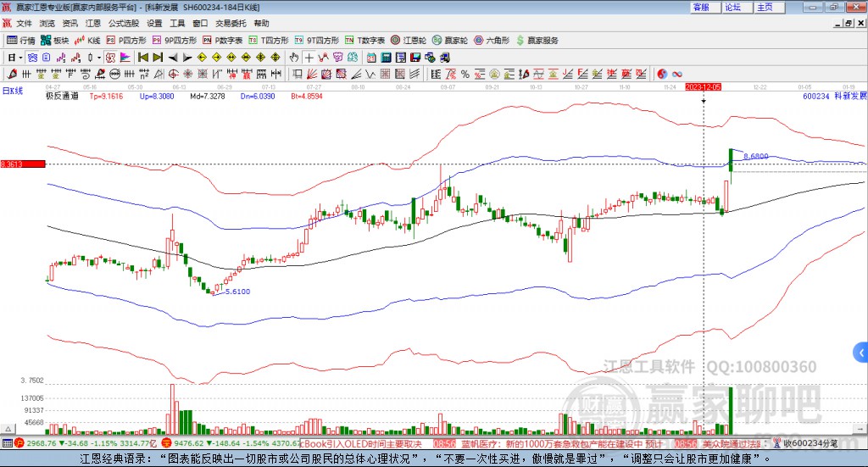Click the highlighted 2023-12-05 date marker

703,86
